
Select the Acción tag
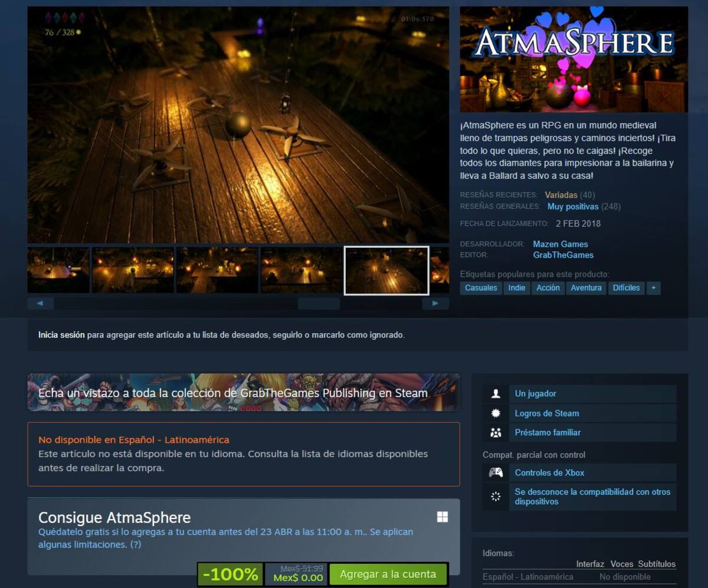pyautogui.click(x=548, y=288)
